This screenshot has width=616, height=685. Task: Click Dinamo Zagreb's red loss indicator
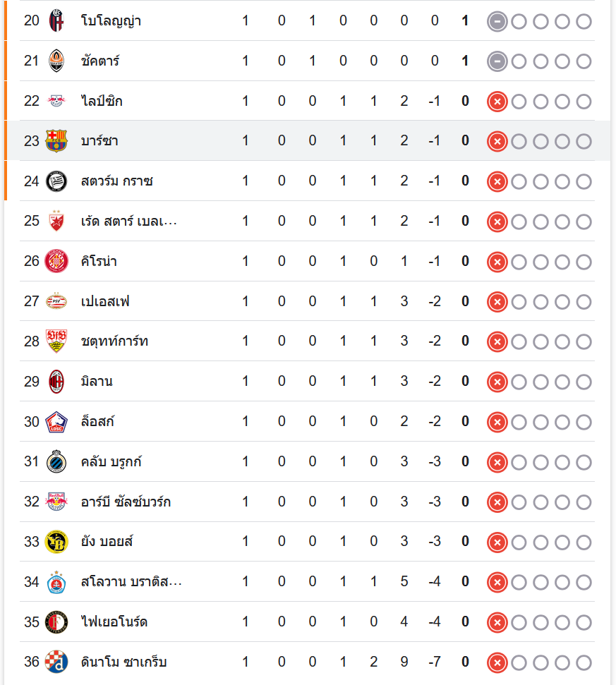(x=497, y=663)
